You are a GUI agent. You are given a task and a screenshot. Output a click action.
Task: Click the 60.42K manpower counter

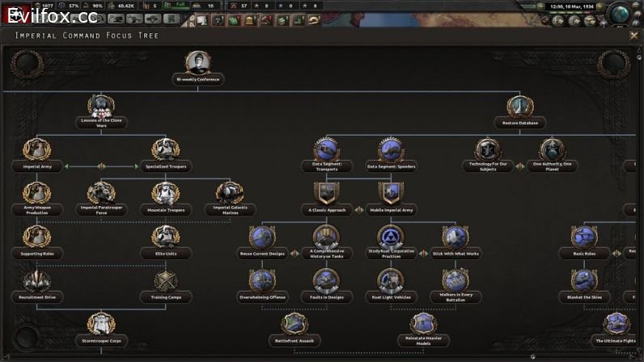(120, 6)
